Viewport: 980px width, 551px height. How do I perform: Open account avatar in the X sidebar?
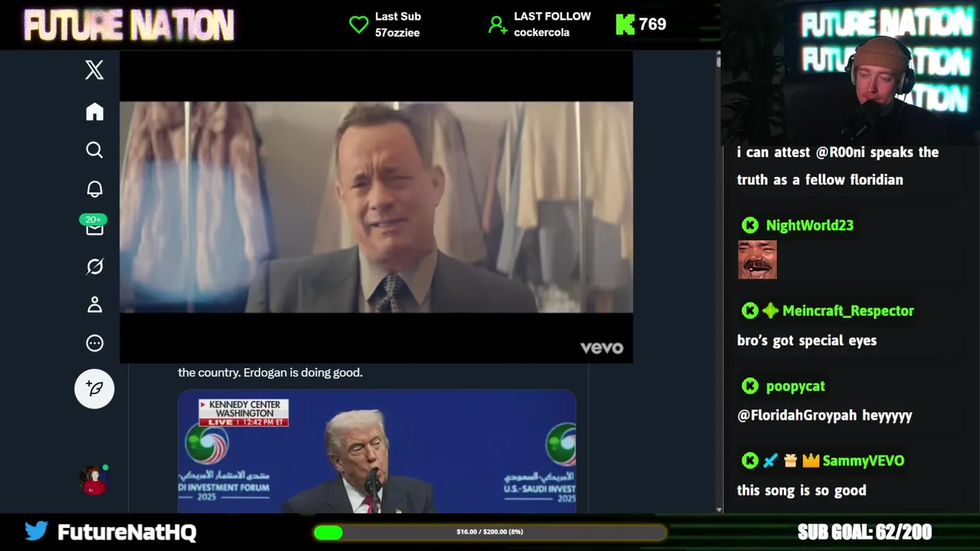pos(93,481)
